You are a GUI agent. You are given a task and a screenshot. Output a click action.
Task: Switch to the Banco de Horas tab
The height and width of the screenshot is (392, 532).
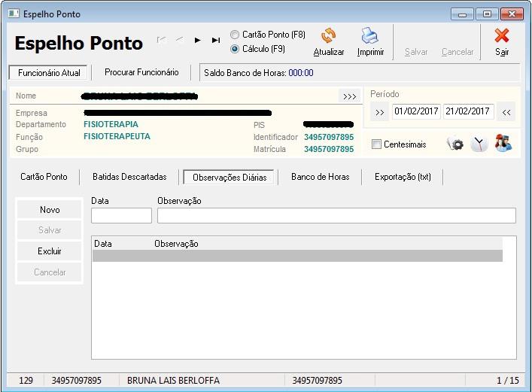pyautogui.click(x=320, y=177)
